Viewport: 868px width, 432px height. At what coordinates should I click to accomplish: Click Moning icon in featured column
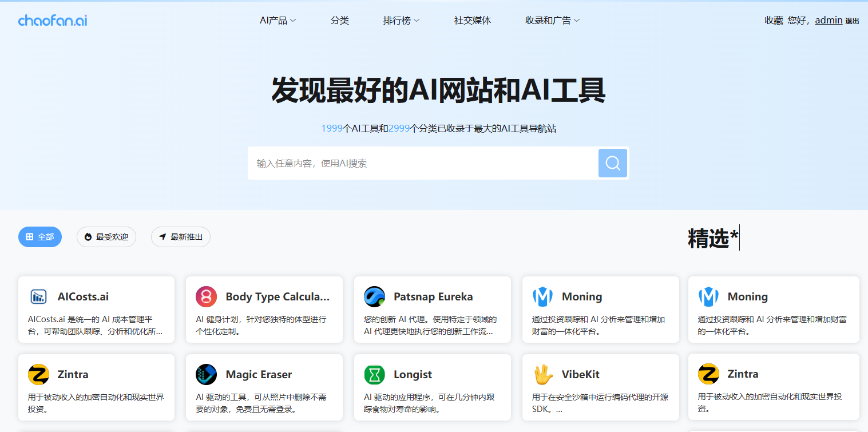pos(708,296)
